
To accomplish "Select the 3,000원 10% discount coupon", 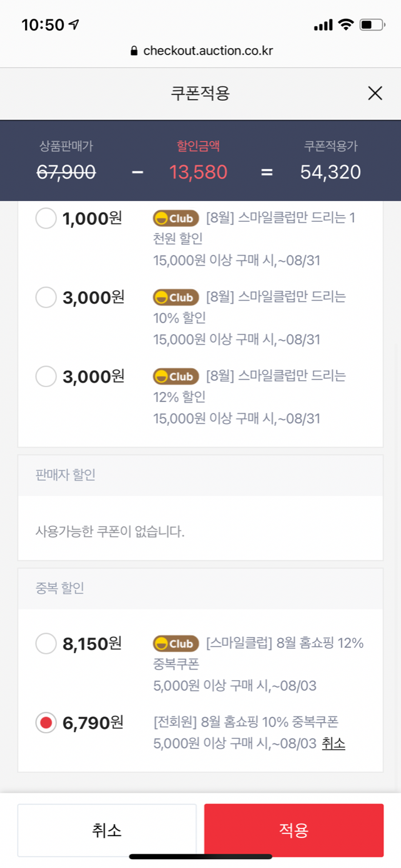I will coord(46,297).
